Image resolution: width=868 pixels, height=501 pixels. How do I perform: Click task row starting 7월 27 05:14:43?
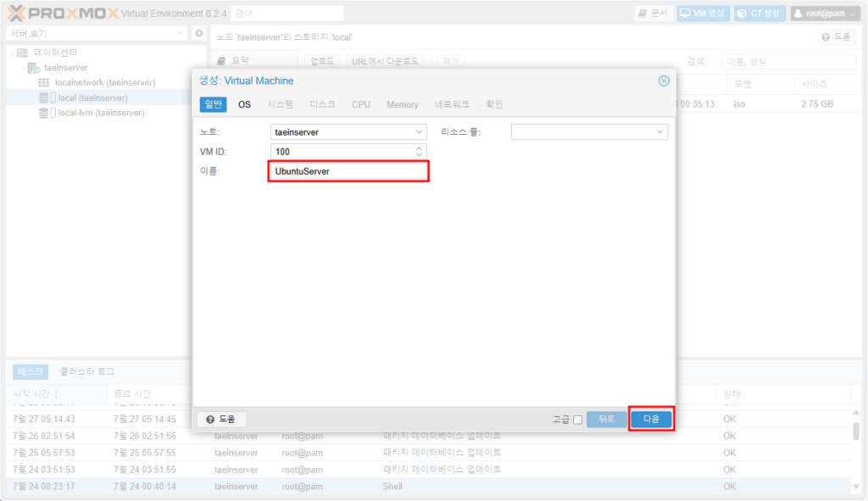(x=428, y=419)
